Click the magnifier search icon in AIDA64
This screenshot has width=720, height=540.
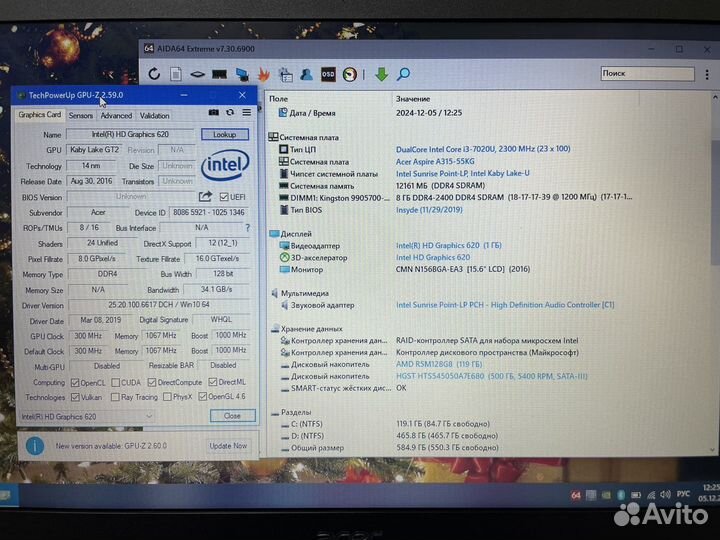point(403,74)
